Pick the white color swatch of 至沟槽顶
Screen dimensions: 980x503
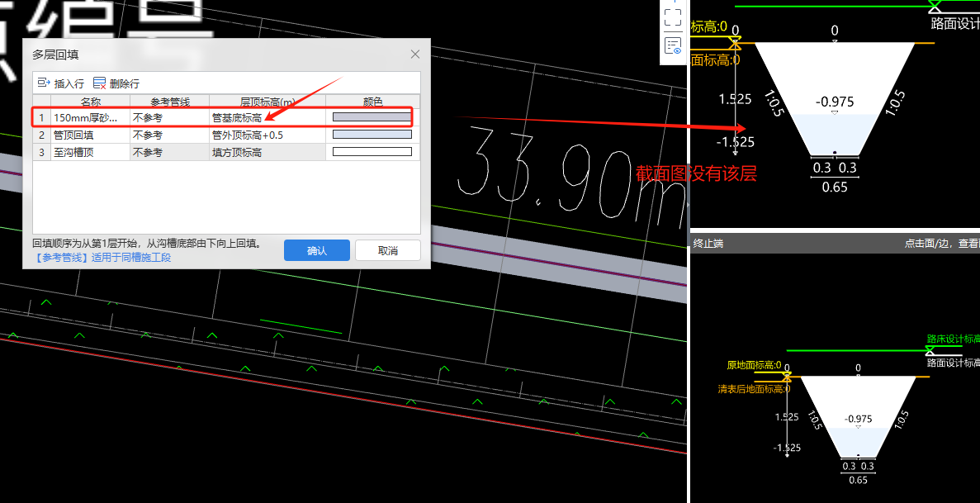[x=372, y=152]
